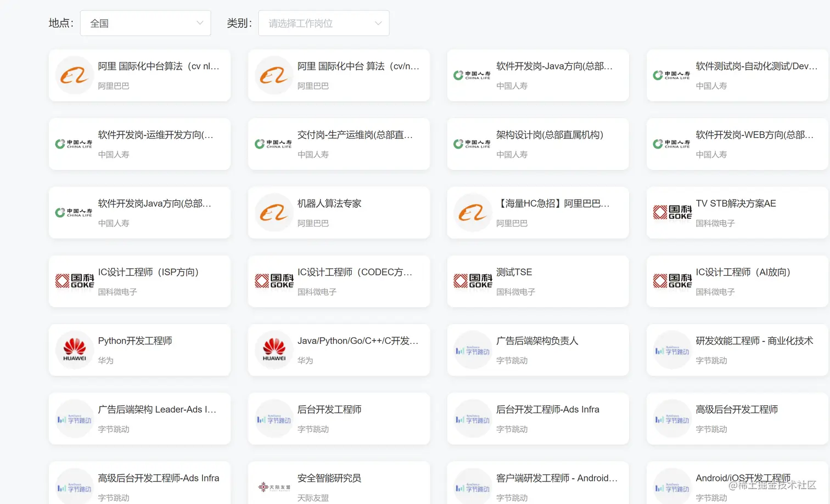Click GOKE logo beside TV STB解决方案AE
830x504 pixels.
672,212
